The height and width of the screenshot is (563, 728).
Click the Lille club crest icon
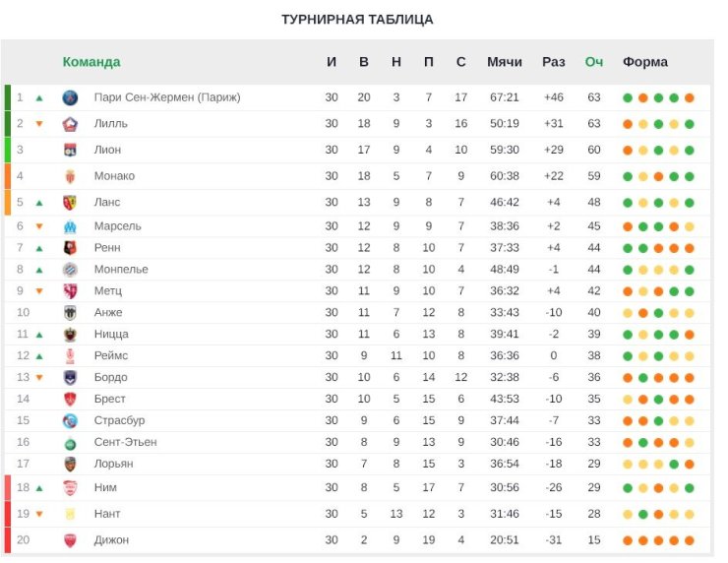70,124
